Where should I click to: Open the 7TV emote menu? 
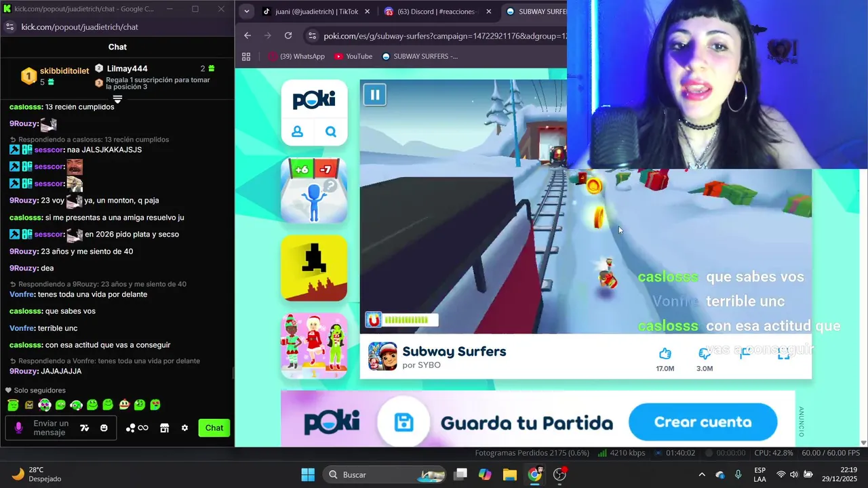(85, 428)
